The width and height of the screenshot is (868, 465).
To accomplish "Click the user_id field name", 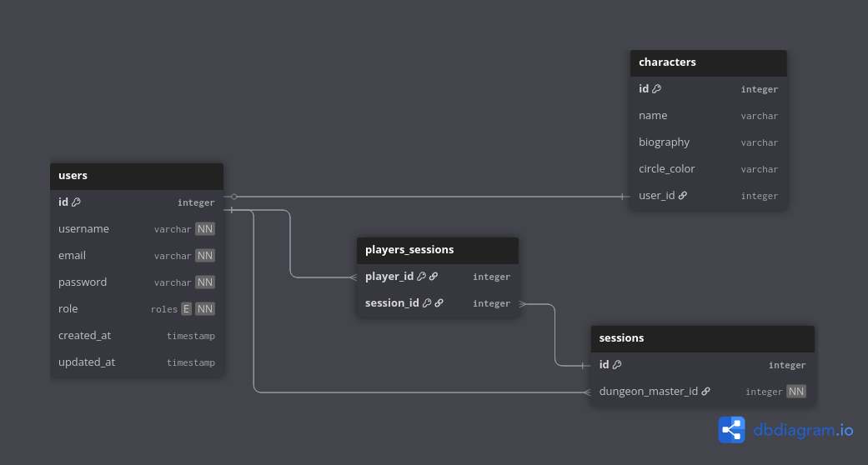I will pos(656,195).
